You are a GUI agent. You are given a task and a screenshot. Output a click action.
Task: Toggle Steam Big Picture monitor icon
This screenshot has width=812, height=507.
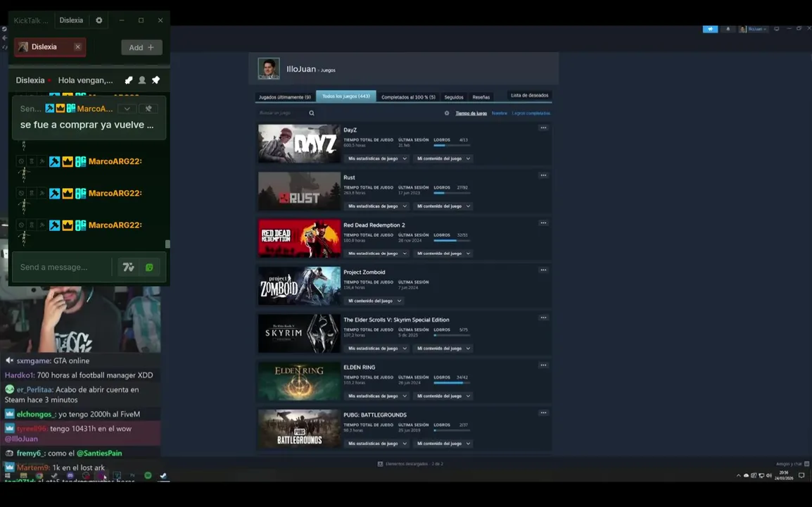(x=776, y=29)
